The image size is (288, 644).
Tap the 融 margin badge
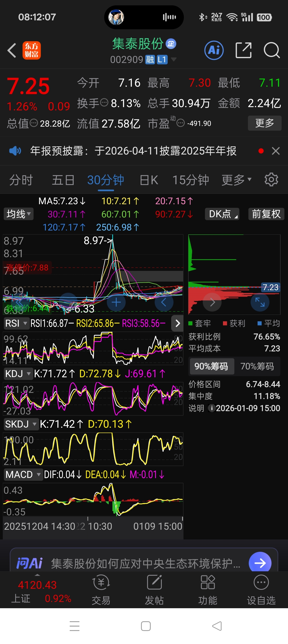tap(150, 60)
